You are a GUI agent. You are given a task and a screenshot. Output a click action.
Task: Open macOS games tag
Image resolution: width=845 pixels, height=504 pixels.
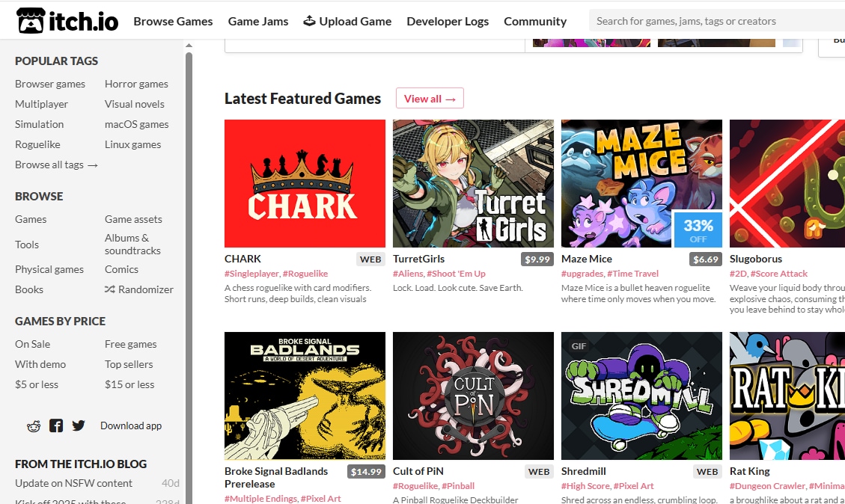point(137,124)
